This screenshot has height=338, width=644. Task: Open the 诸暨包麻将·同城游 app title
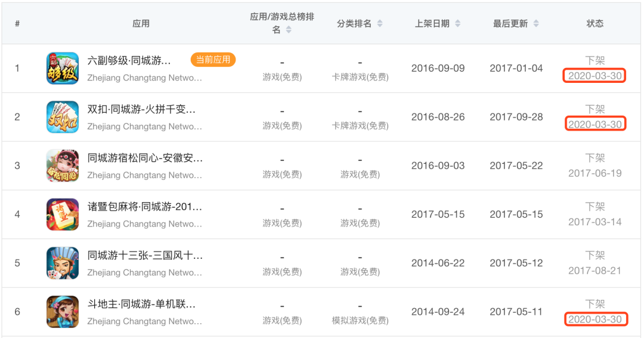pos(144,207)
